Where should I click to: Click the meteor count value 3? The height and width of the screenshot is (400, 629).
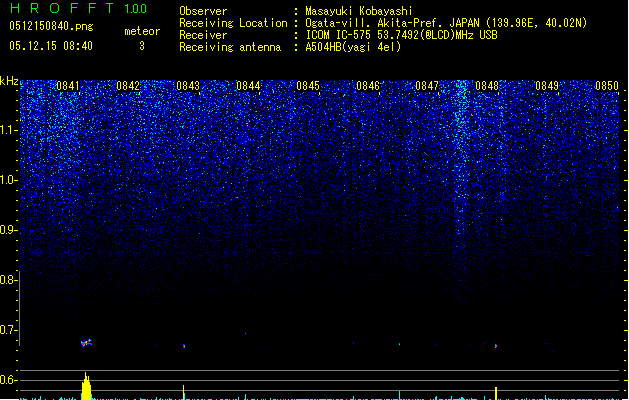(142, 46)
